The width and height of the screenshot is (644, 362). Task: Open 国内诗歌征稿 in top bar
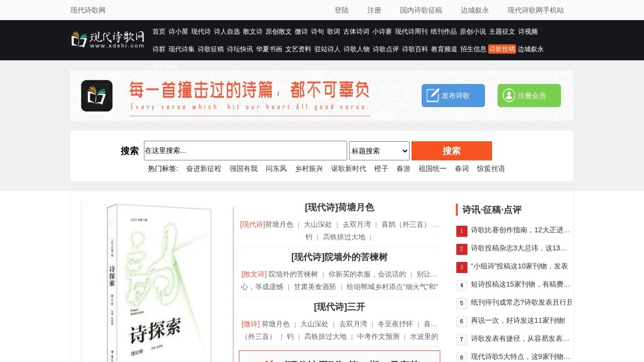pyautogui.click(x=421, y=10)
